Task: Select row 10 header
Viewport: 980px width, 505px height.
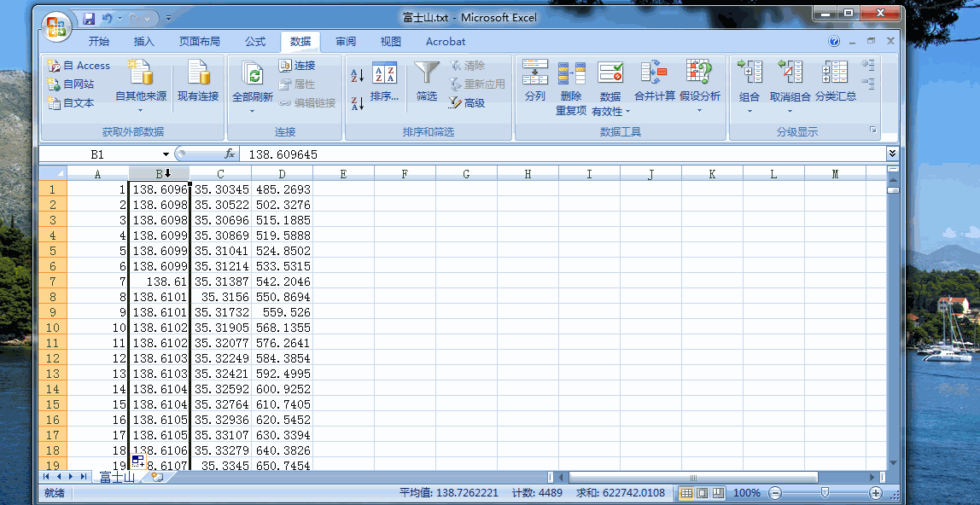Action: click(x=53, y=328)
